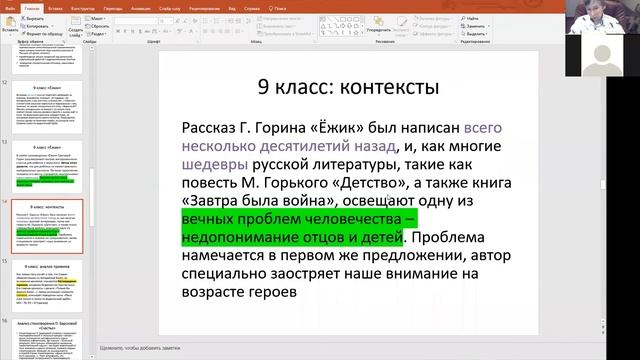Expand the shapes gallery More arrow

[x=362, y=33]
